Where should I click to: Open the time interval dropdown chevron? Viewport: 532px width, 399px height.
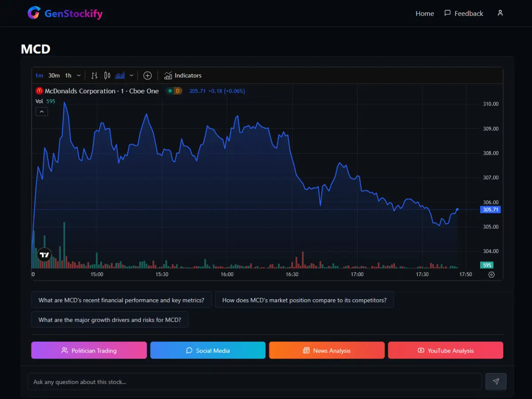79,75
